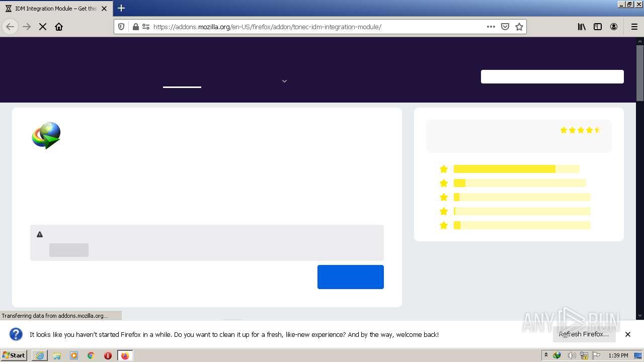644x362 pixels.
Task: Open the Action Center flag icon
Action: pos(597,355)
